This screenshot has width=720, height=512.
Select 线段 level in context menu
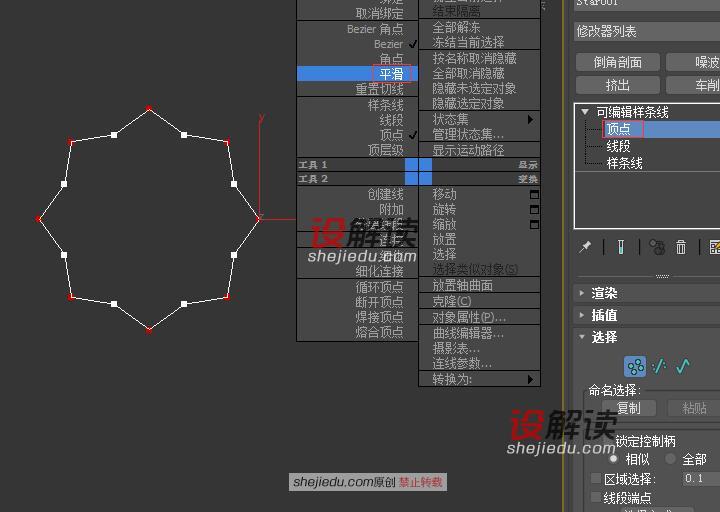tap(391, 120)
